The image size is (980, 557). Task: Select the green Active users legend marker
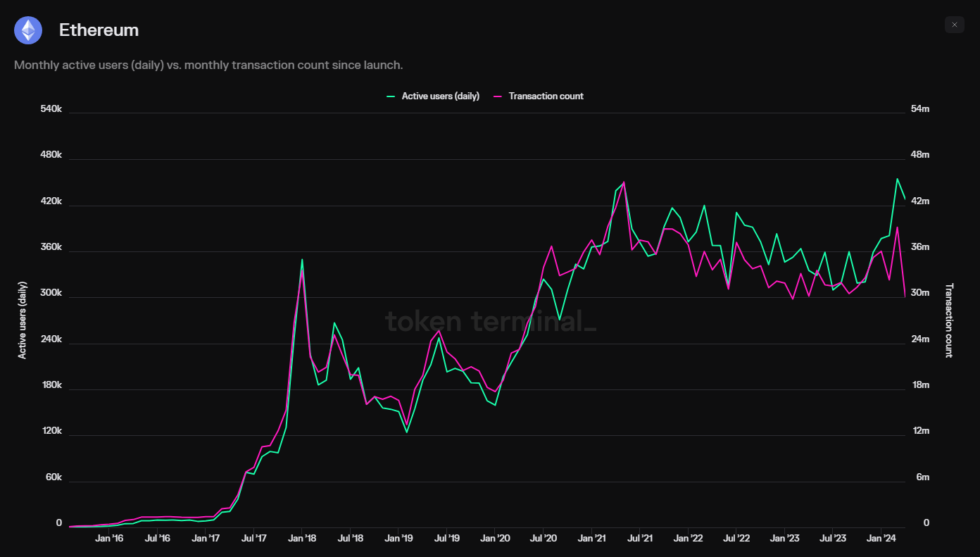[x=390, y=96]
